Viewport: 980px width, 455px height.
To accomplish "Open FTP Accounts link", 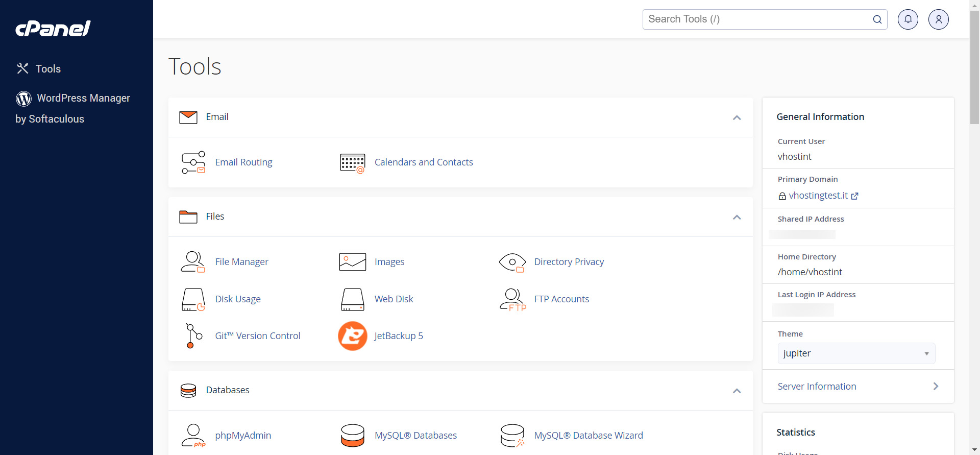I will pos(561,299).
